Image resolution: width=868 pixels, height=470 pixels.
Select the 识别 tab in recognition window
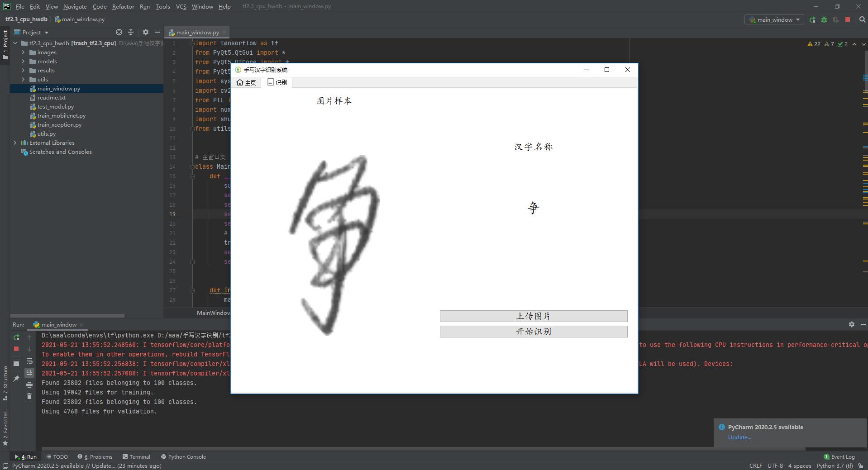[x=277, y=82]
